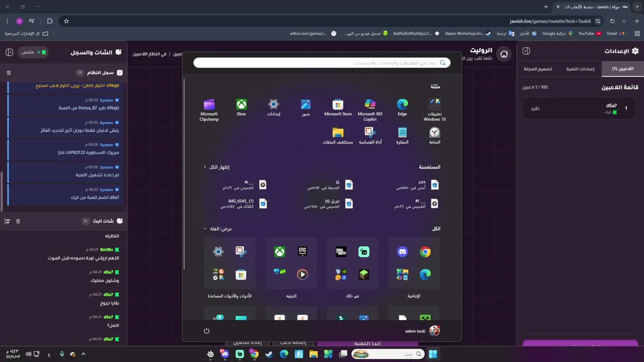Open المفكرة notepad app
644x362 pixels.
(x=402, y=136)
